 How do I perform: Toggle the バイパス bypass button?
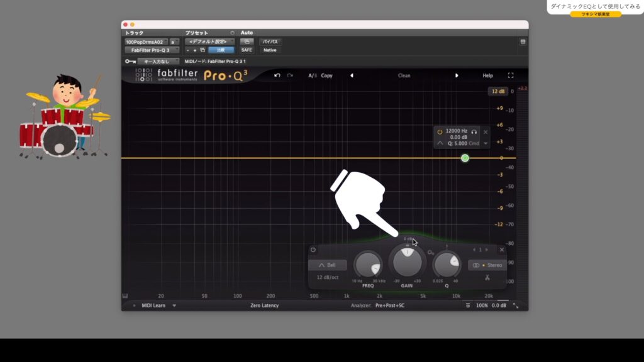click(270, 41)
